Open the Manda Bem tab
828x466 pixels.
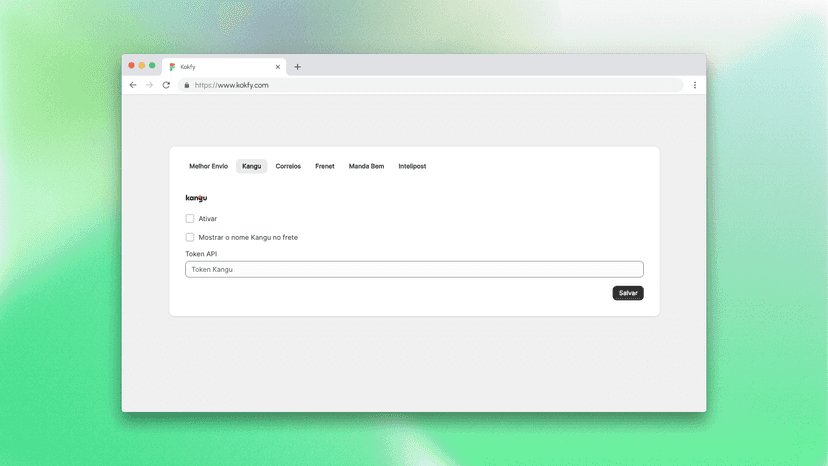click(x=366, y=166)
